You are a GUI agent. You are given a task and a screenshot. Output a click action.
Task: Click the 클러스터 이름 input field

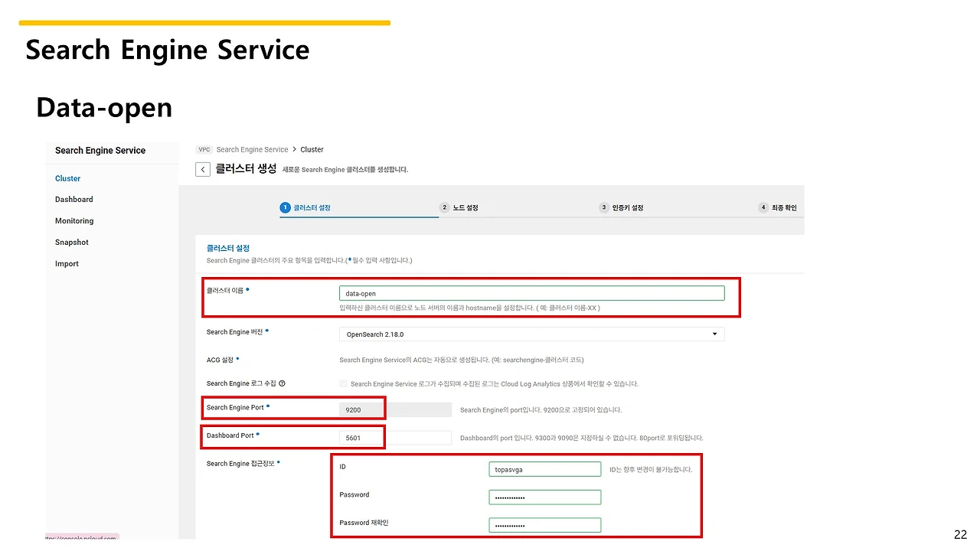531,293
